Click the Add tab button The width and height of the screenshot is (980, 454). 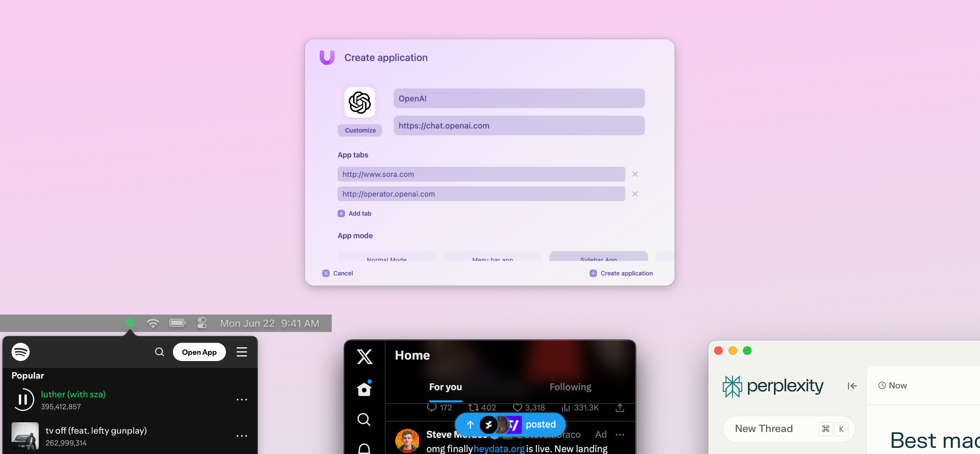click(x=354, y=214)
